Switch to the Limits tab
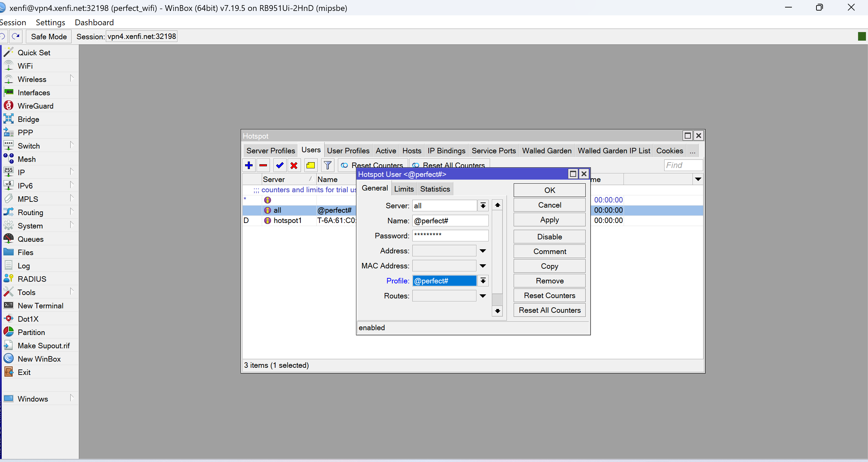Viewport: 868px width, 462px height. click(404, 189)
